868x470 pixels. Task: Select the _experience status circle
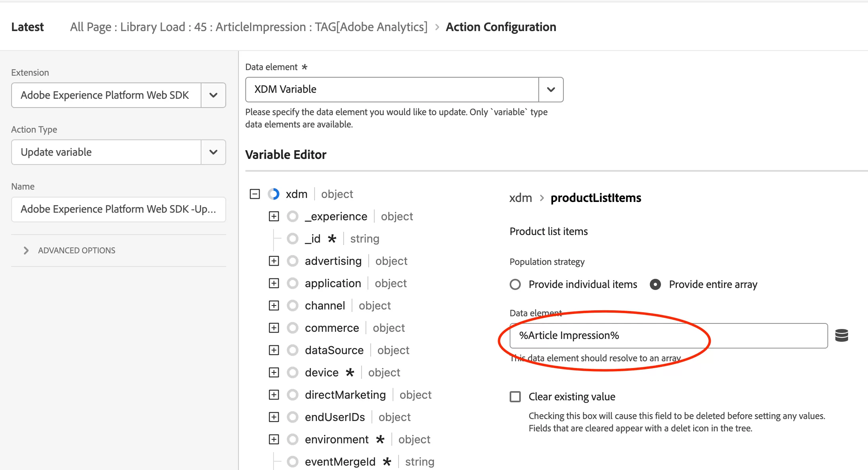(293, 216)
